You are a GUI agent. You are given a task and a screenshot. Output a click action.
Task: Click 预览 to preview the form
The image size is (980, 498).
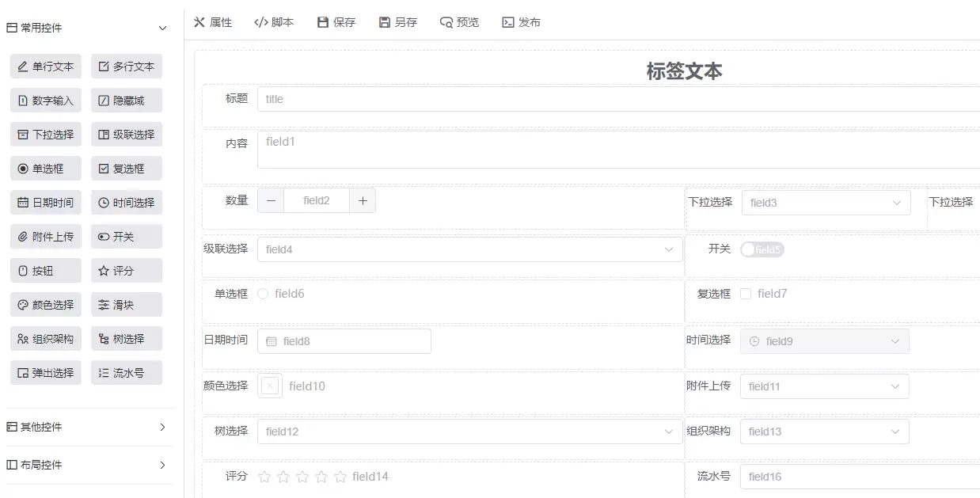point(460,22)
